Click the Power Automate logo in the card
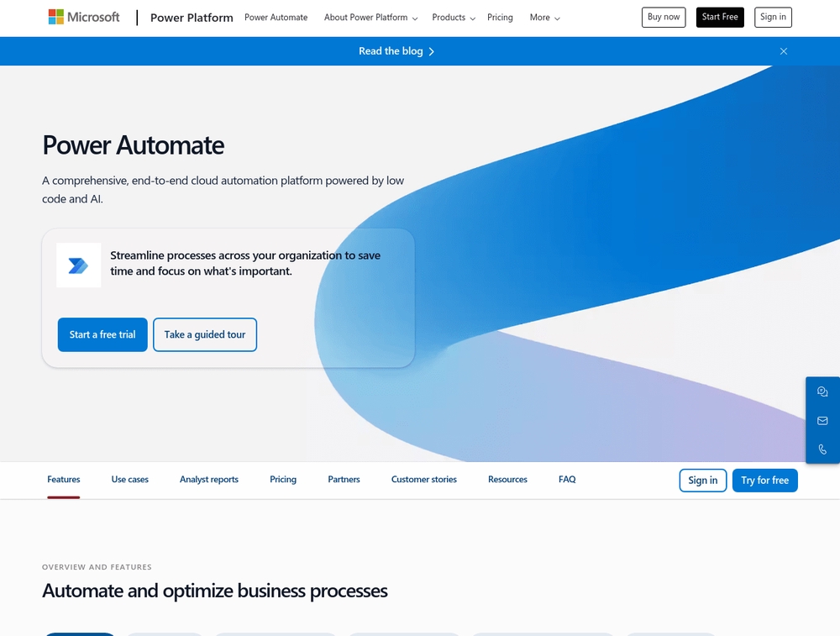840x636 pixels. click(x=78, y=265)
